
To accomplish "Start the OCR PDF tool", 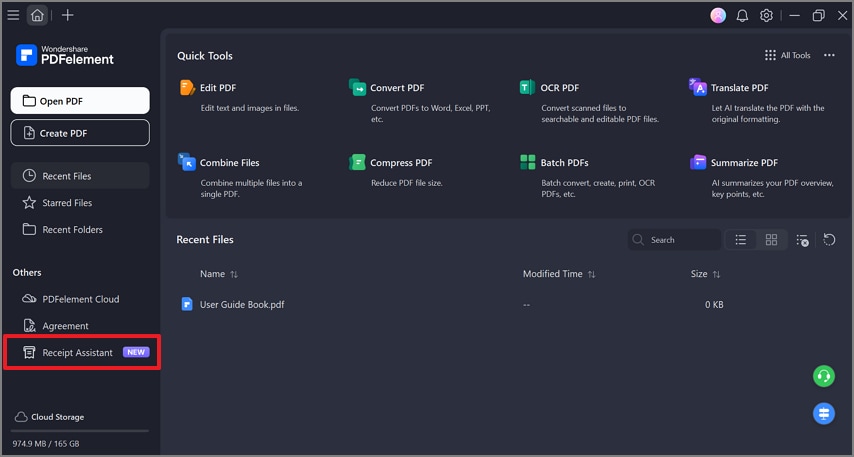I will pyautogui.click(x=559, y=88).
